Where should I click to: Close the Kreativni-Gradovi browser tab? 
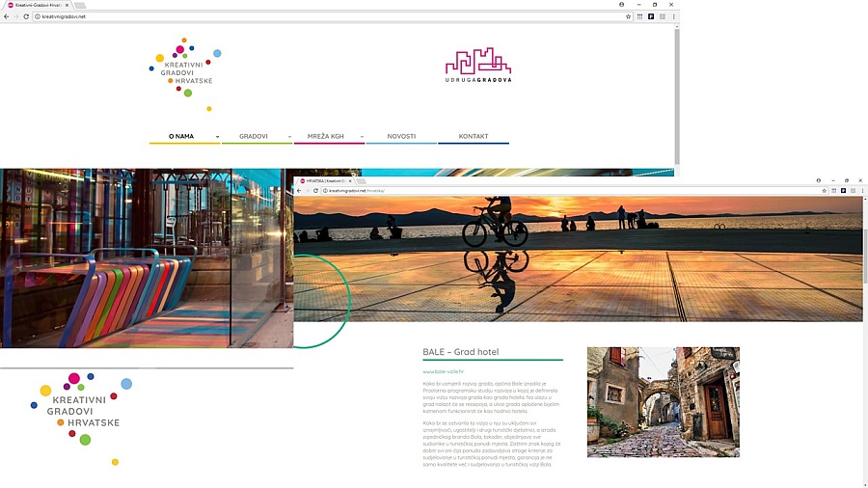point(67,5)
